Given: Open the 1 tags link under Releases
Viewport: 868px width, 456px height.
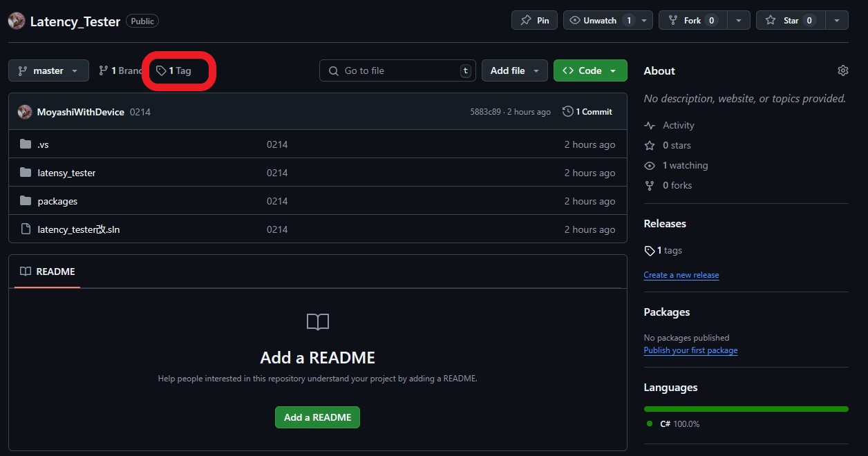Looking at the screenshot, I should point(663,250).
